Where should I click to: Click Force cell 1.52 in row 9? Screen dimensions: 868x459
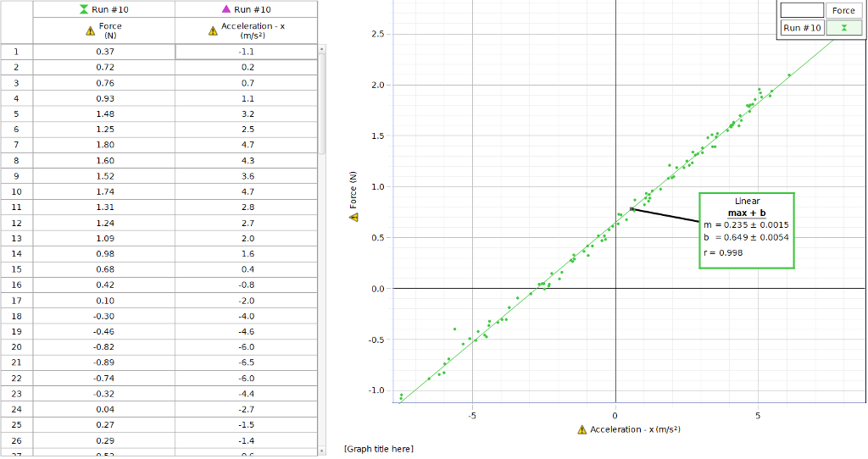click(104, 176)
